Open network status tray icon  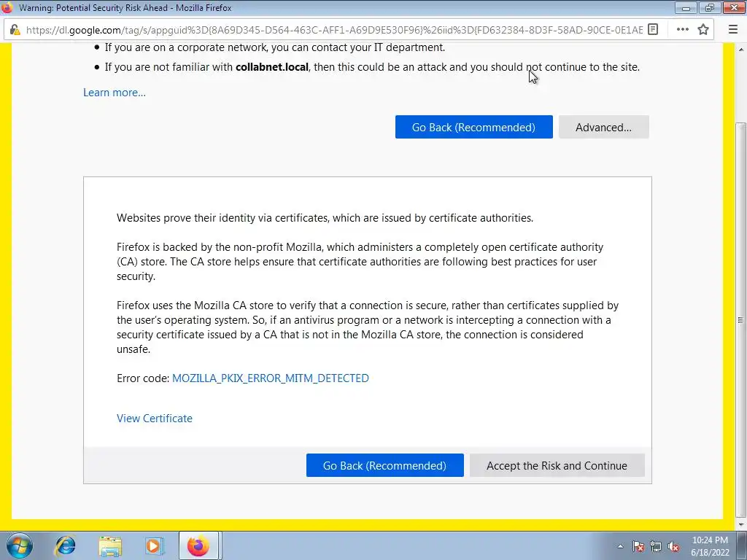pos(656,547)
